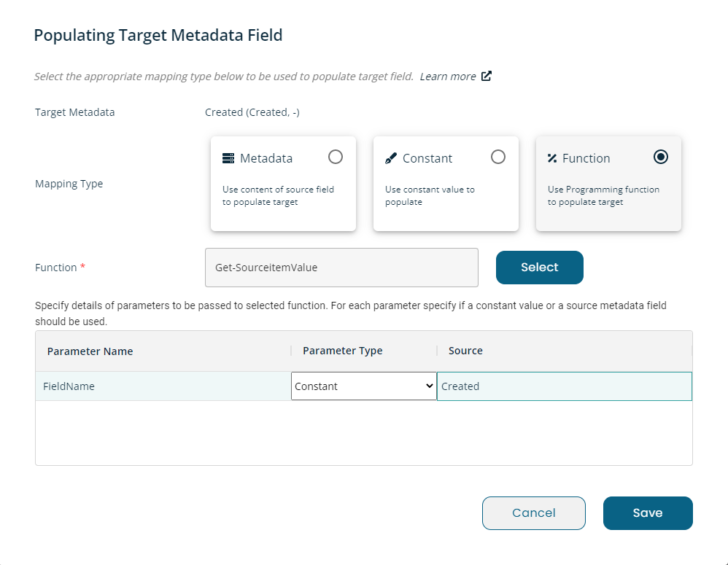Select the Metadata mapping type radio button
The width and height of the screenshot is (728, 565).
pos(336,157)
